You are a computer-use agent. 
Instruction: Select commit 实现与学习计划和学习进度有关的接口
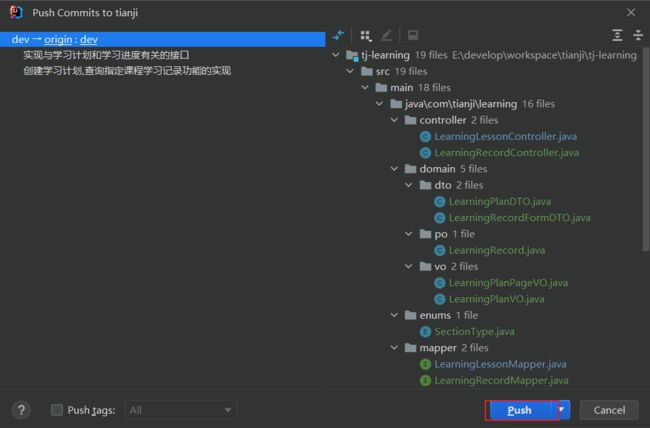[106, 55]
